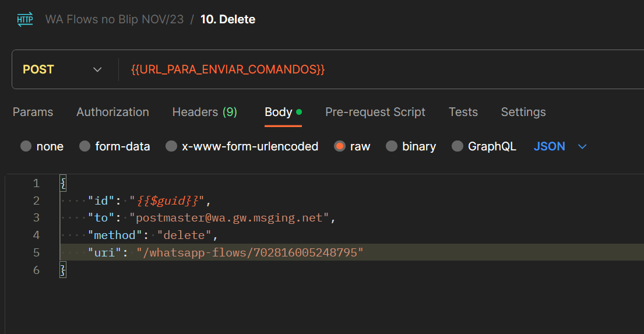644x334 pixels.
Task: Open the POST method dropdown
Action: pyautogui.click(x=62, y=69)
